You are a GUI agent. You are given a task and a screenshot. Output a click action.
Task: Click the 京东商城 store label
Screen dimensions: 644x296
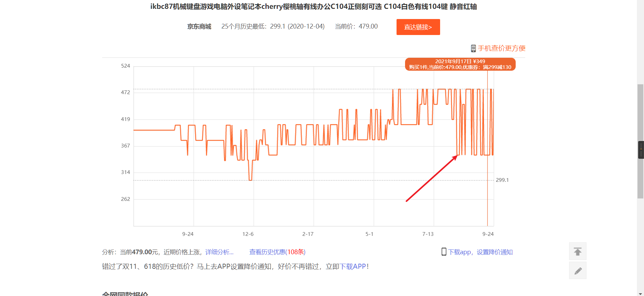click(199, 27)
